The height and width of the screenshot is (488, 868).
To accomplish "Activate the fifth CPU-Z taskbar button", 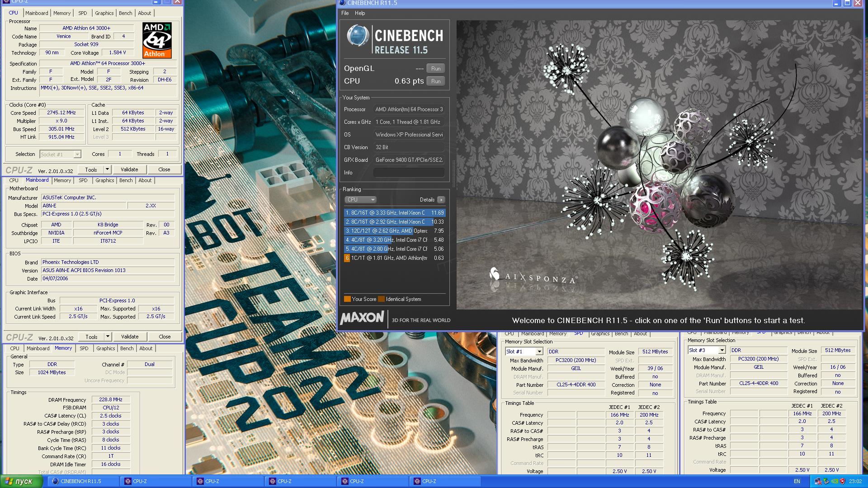I will click(x=445, y=481).
